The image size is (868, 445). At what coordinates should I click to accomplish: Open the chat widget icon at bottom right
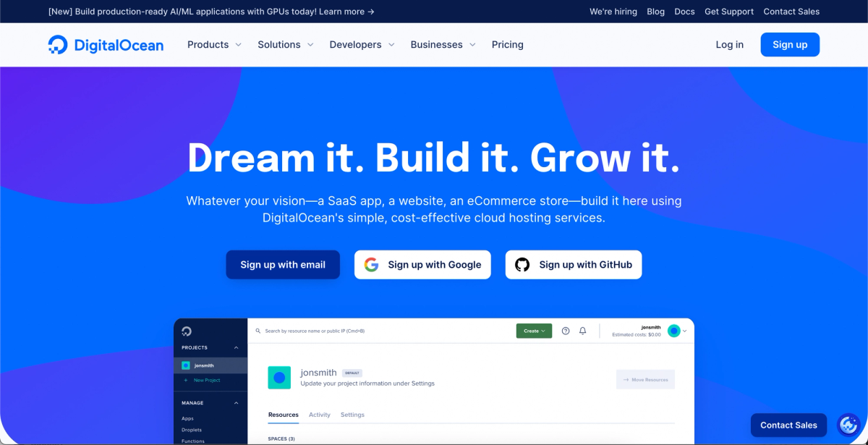click(x=848, y=425)
